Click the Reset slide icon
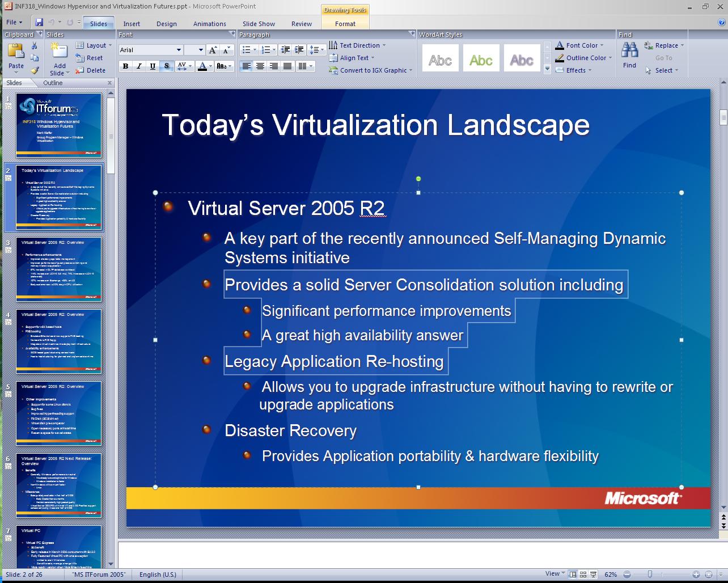The height and width of the screenshot is (583, 728). [79, 58]
